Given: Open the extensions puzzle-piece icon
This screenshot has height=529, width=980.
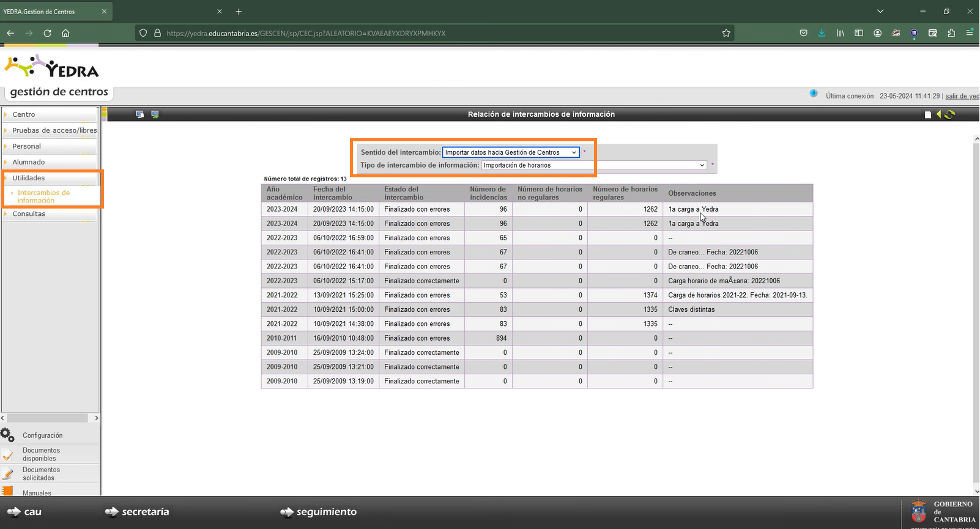Looking at the screenshot, I should click(x=951, y=33).
